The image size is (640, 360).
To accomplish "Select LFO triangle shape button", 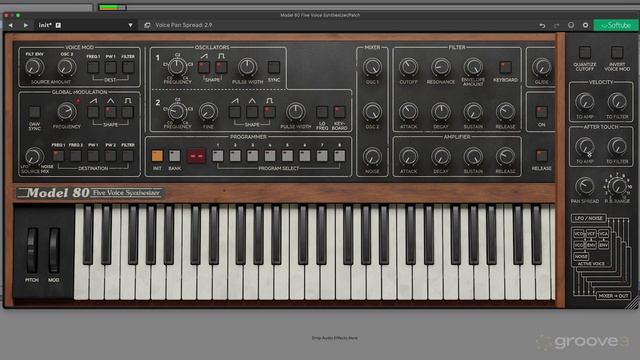I will tap(111, 112).
